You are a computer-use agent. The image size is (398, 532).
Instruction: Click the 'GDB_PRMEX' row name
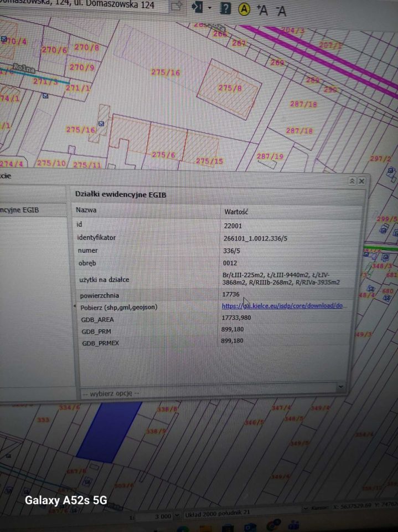point(100,343)
